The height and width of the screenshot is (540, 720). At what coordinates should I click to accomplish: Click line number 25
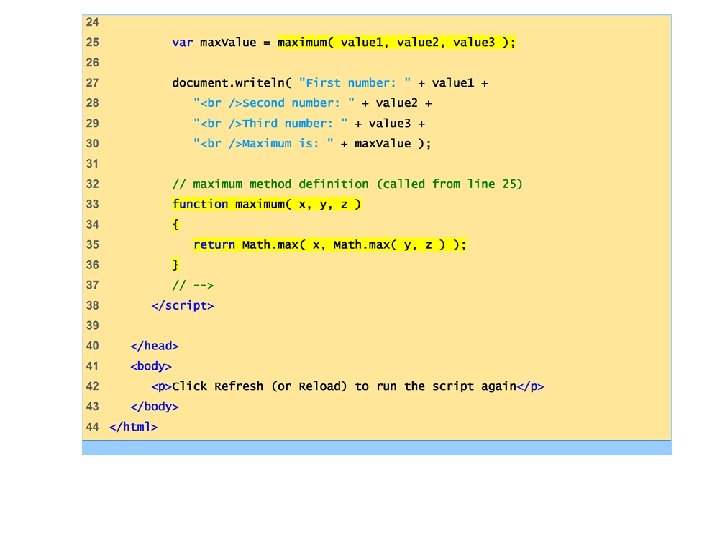pyautogui.click(x=92, y=42)
